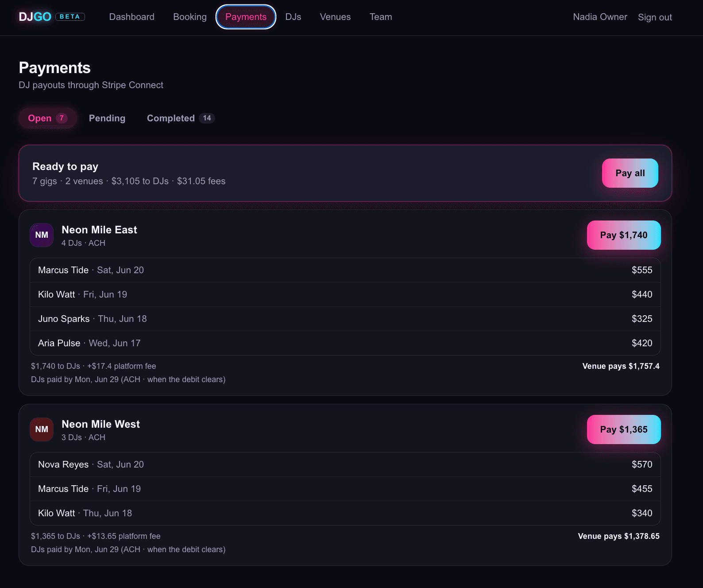
Task: Switch to the Pending tab
Action: point(107,118)
